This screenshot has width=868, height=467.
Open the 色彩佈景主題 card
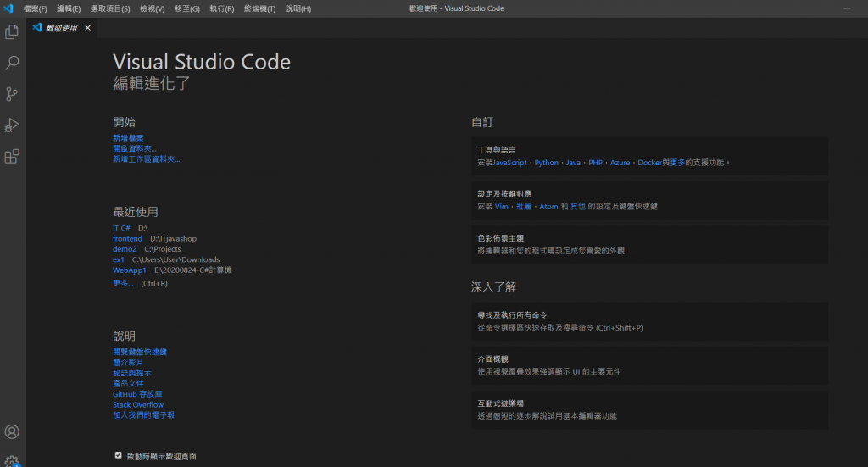650,245
